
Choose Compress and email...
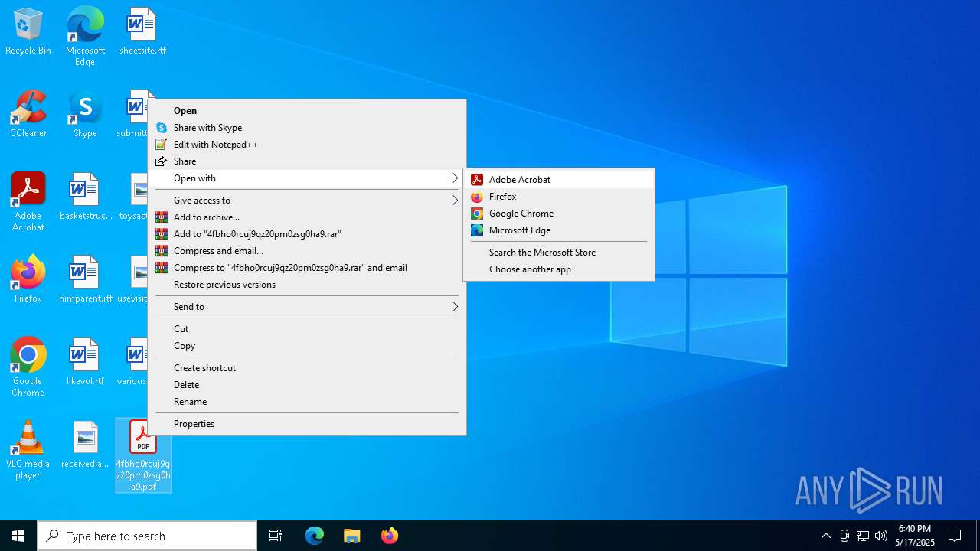[307, 251]
